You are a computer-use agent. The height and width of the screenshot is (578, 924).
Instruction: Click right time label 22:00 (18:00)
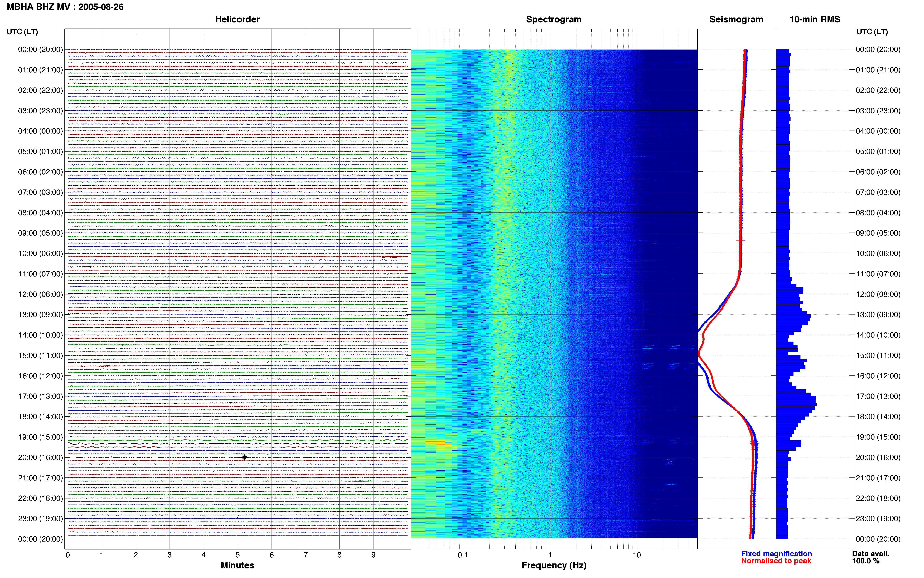point(878,498)
